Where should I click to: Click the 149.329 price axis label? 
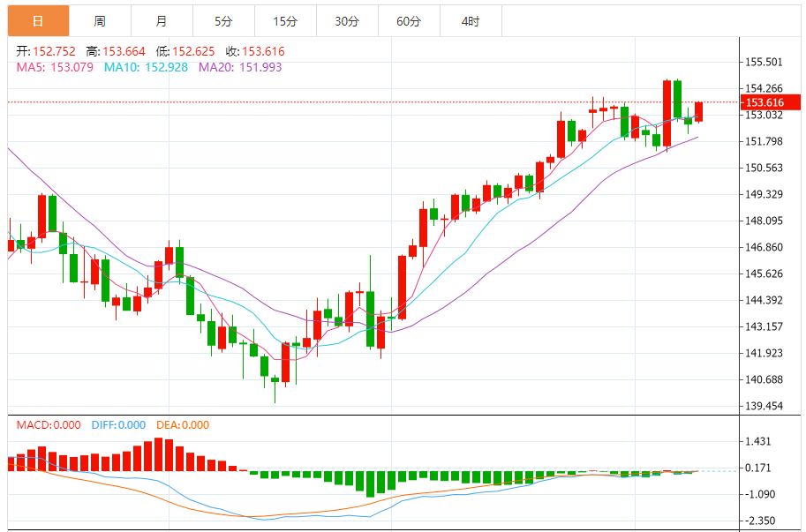pyautogui.click(x=764, y=194)
